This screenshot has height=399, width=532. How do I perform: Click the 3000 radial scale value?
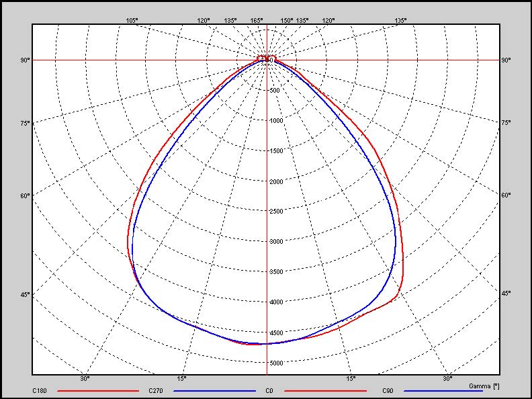coord(276,242)
